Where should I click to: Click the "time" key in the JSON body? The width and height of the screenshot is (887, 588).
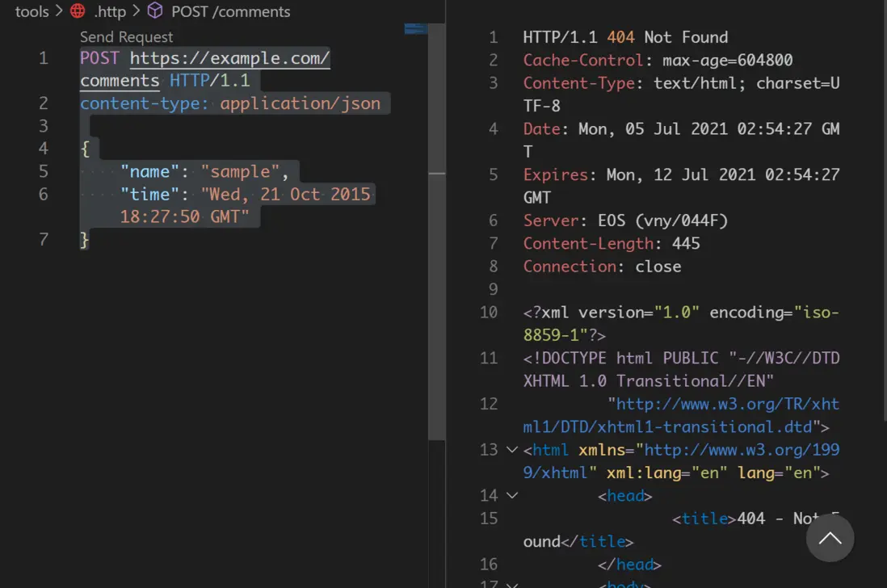coord(150,195)
